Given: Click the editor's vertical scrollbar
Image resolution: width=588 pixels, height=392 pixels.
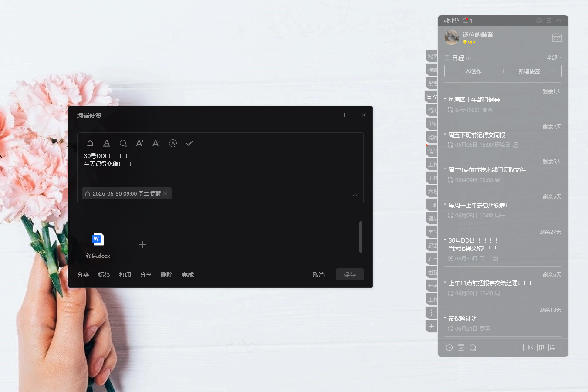Looking at the screenshot, I should click(361, 237).
